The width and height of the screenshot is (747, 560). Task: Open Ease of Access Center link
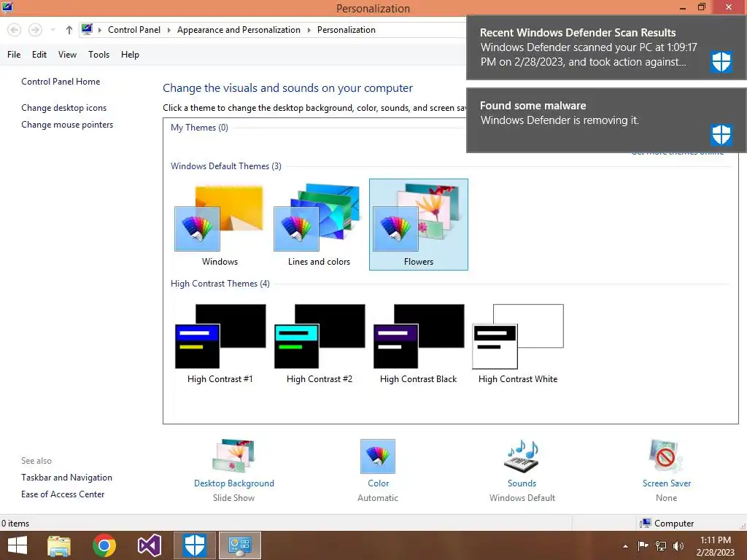pyautogui.click(x=63, y=494)
